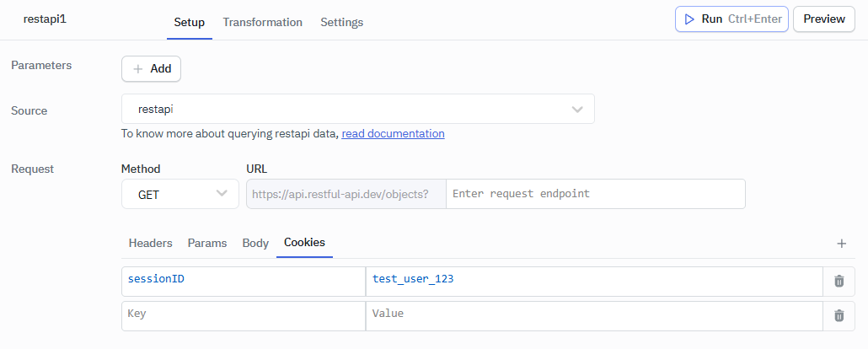Run the query
This screenshot has width=868, height=349.
731,19
